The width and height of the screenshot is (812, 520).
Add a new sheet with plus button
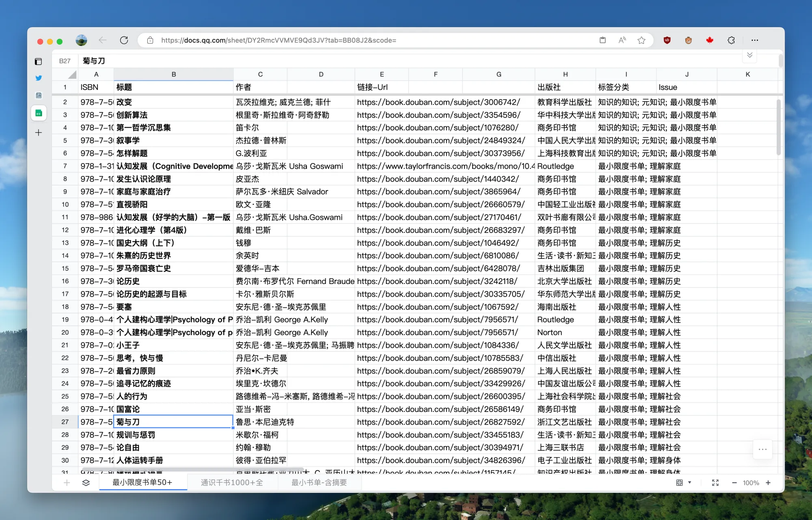(x=67, y=483)
